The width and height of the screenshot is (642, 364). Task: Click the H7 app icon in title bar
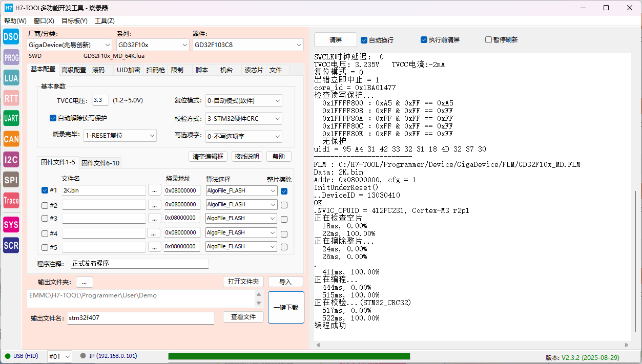[x=8, y=8]
